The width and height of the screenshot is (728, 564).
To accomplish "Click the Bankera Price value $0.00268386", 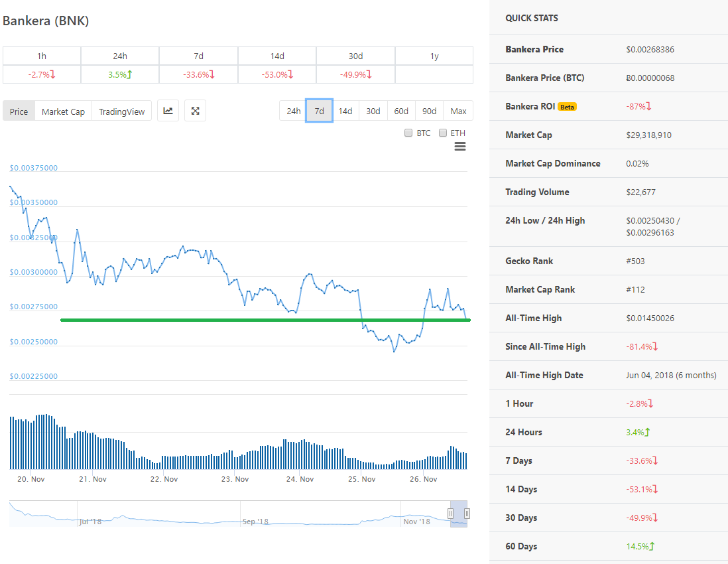I will pos(650,49).
